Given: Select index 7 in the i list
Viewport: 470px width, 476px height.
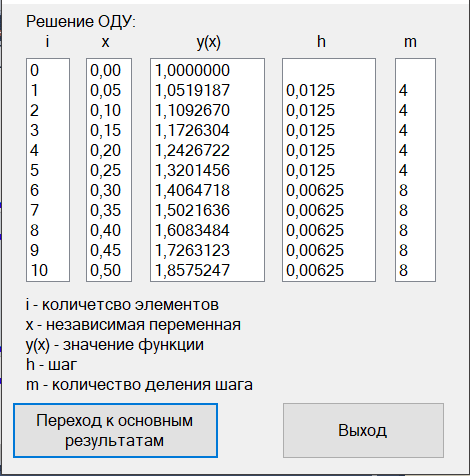Looking at the screenshot, I should point(35,210).
